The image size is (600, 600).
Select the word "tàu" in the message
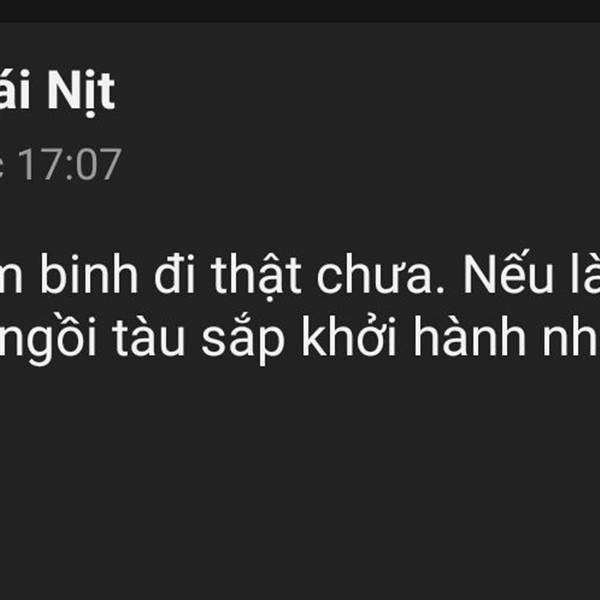pos(149,337)
